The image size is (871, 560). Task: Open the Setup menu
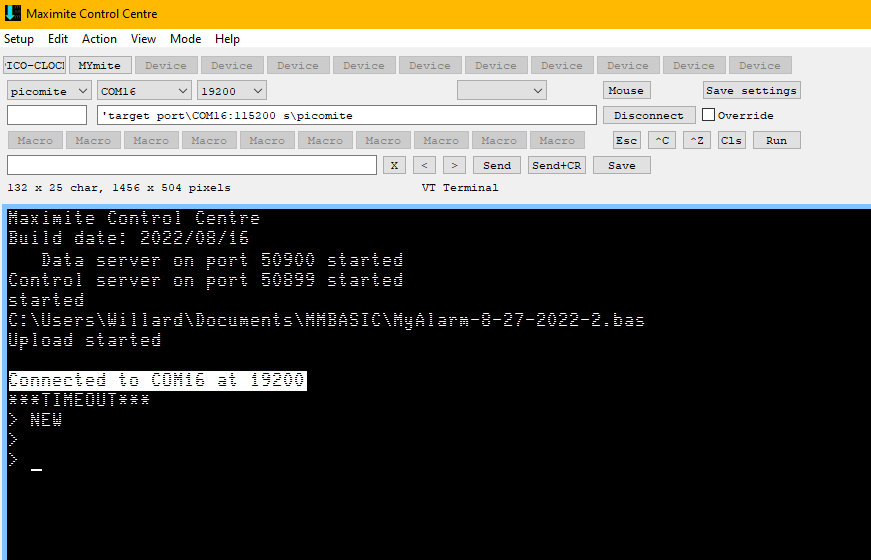[19, 39]
